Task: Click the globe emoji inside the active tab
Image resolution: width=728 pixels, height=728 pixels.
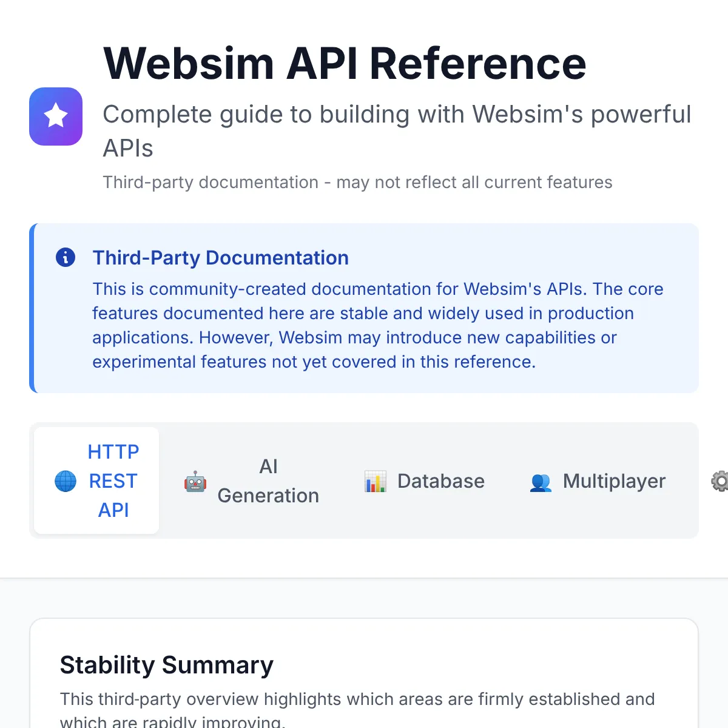Action: click(x=65, y=481)
